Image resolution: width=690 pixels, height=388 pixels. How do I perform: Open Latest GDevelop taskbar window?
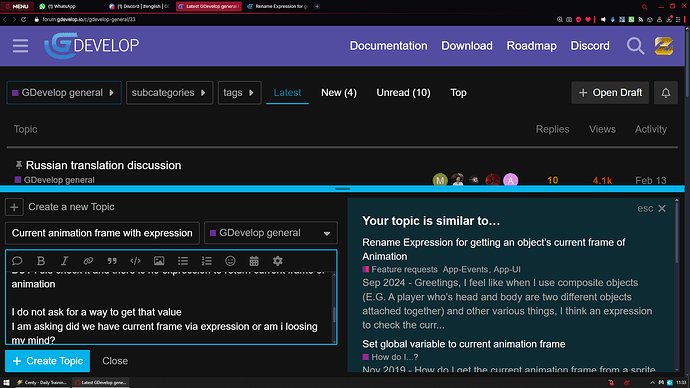101,383
